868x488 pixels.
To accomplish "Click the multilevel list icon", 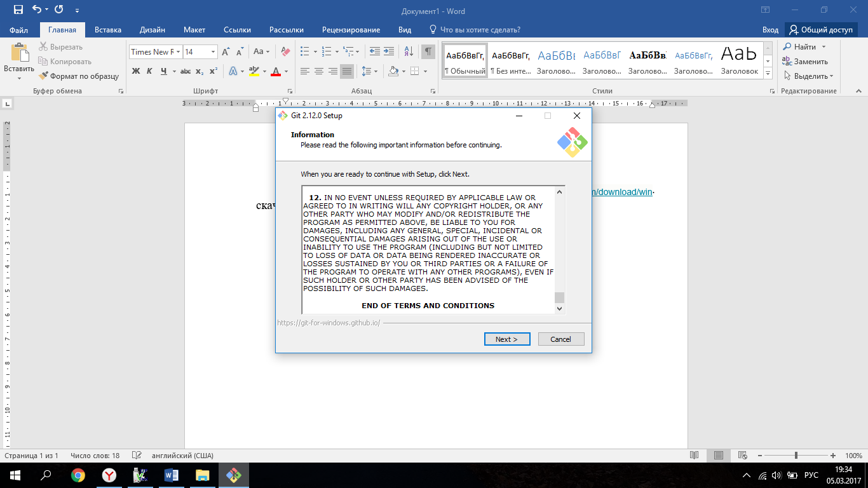I will click(x=347, y=52).
